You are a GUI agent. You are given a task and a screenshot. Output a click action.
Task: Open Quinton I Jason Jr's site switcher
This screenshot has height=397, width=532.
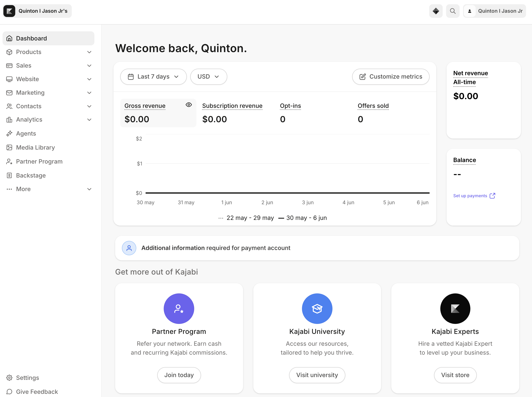37,11
